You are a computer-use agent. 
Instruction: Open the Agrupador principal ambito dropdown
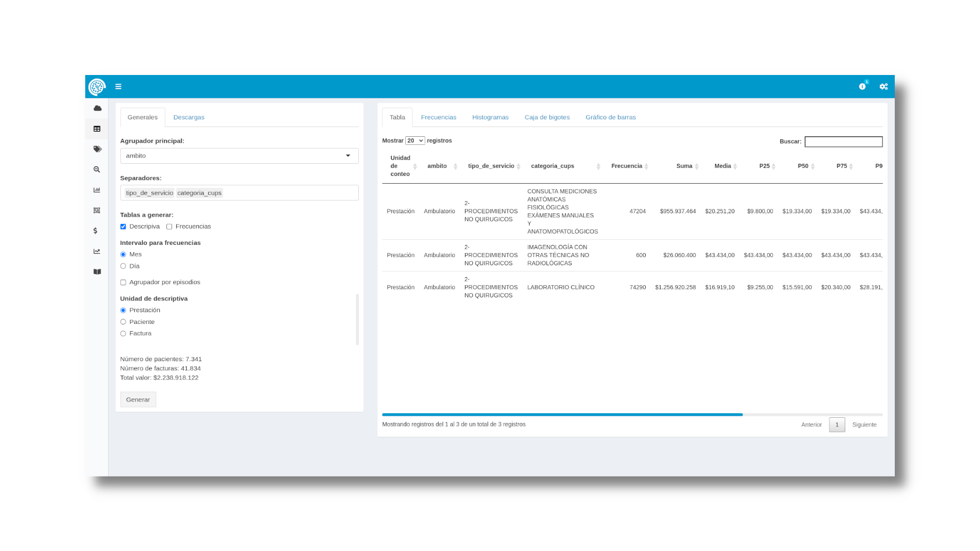[239, 156]
